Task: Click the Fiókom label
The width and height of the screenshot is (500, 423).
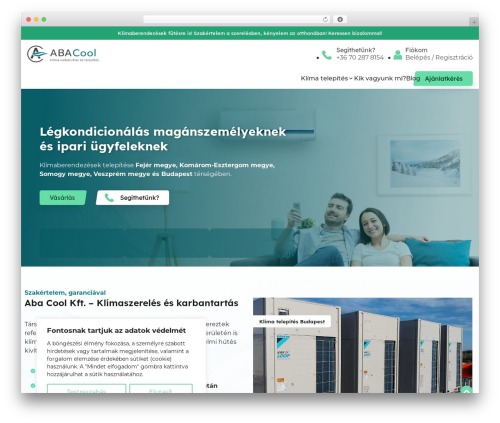Action: pyautogui.click(x=416, y=50)
